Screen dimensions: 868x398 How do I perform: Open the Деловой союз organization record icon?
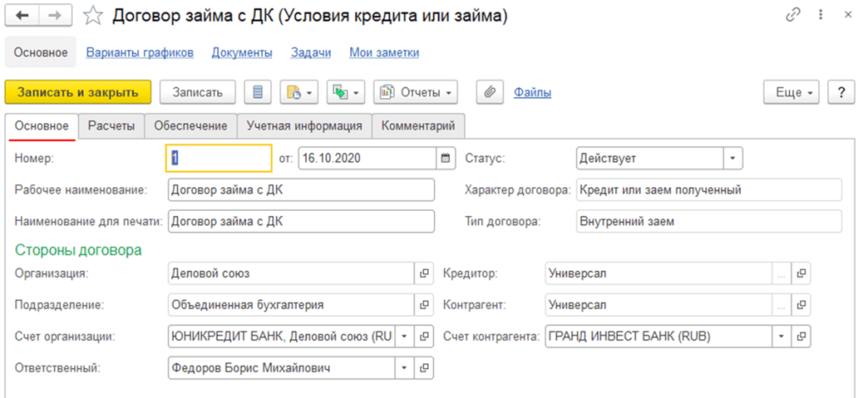(424, 274)
